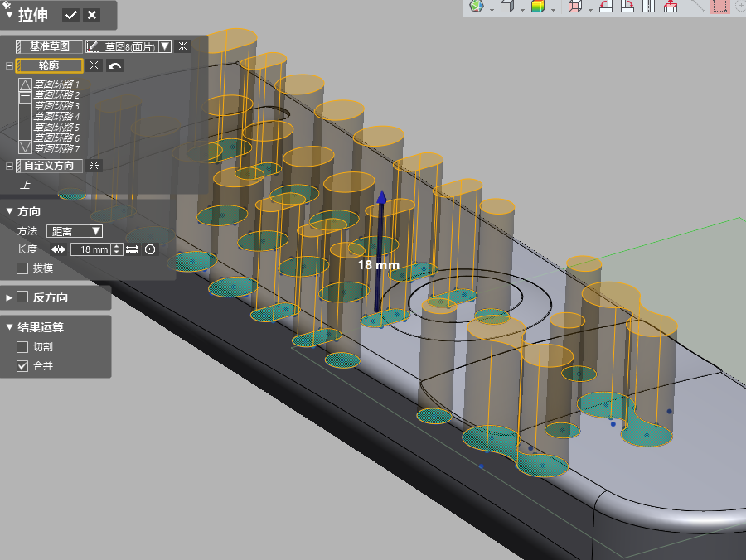This screenshot has height=560, width=746.
Task: Click the circular dial icon by length
Action: click(150, 249)
